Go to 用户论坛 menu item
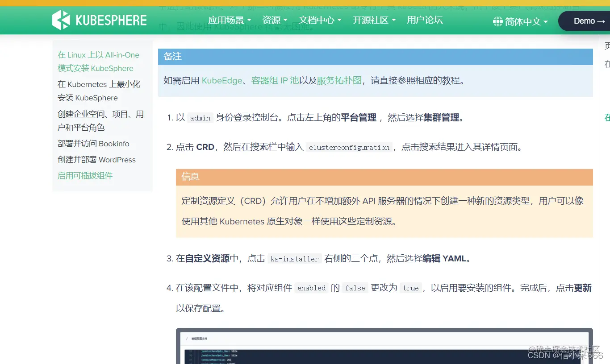610x364 pixels. [424, 20]
